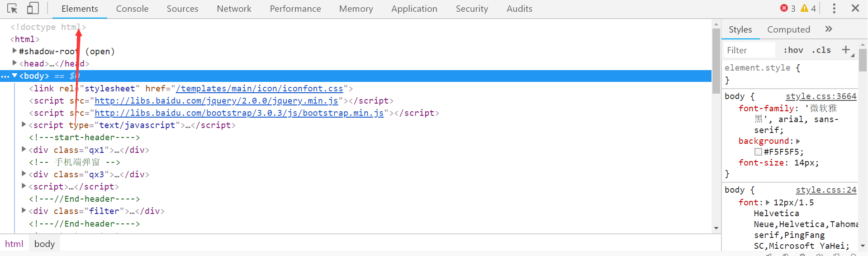This screenshot has width=868, height=256.
Task: Expand the div class filter node
Action: 24,210
